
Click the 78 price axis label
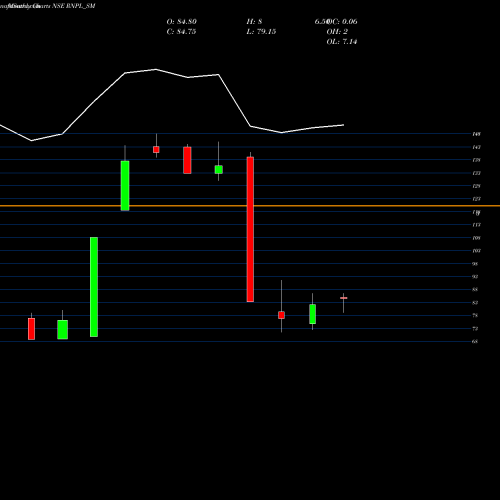pos(475,316)
